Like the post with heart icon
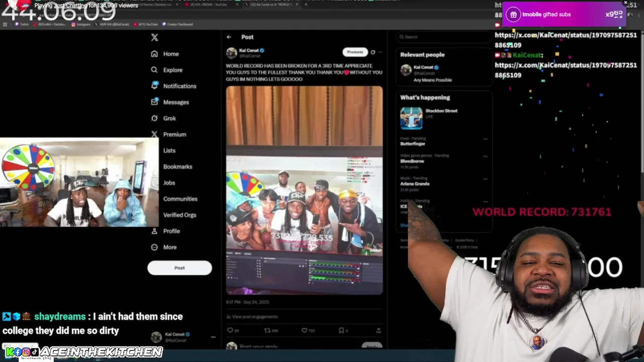644x362 pixels. [304, 330]
